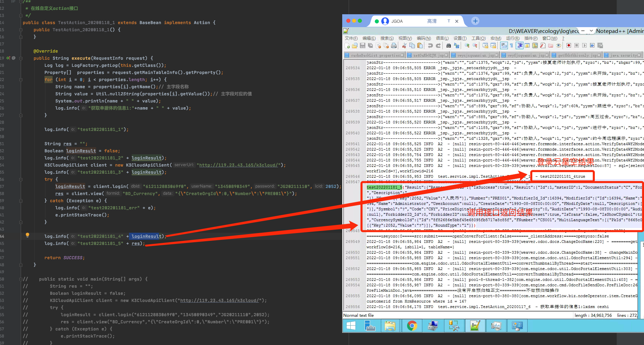The width and height of the screenshot is (644, 345).
Task: Toggle synchronized horizontal scrolling
Action: click(493, 45)
